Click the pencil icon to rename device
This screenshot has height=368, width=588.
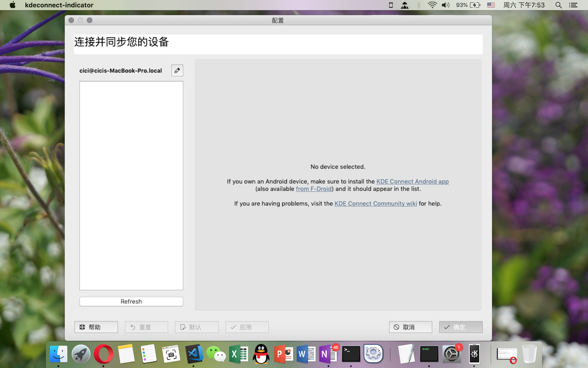177,70
